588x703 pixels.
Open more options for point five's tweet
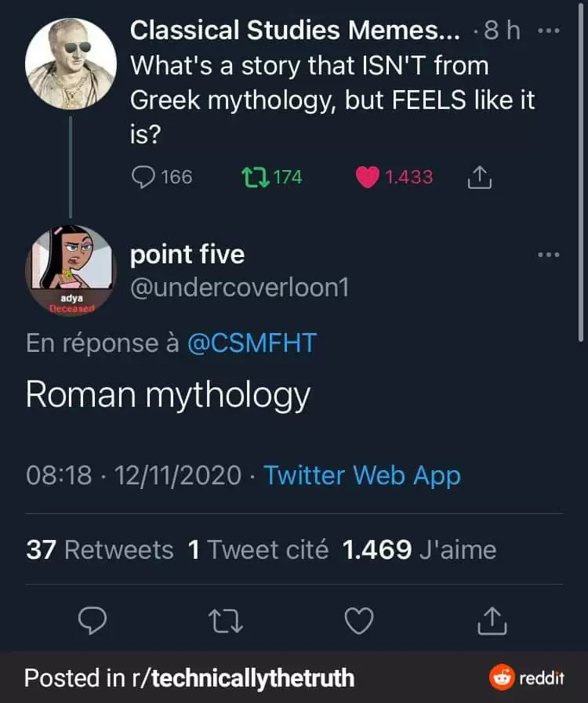click(x=549, y=255)
